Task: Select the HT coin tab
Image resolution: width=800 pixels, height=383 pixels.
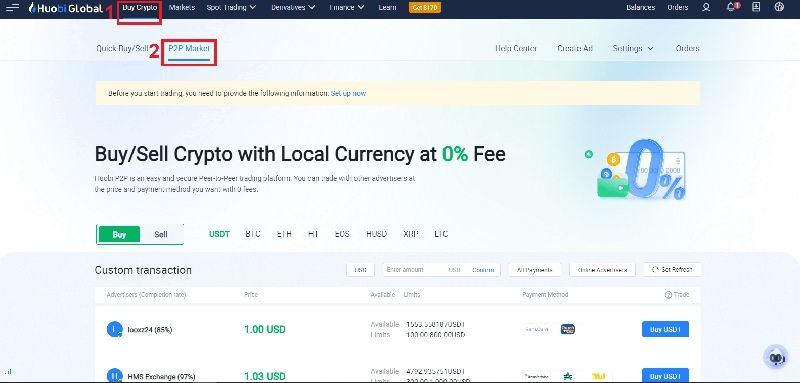Action: 313,234
